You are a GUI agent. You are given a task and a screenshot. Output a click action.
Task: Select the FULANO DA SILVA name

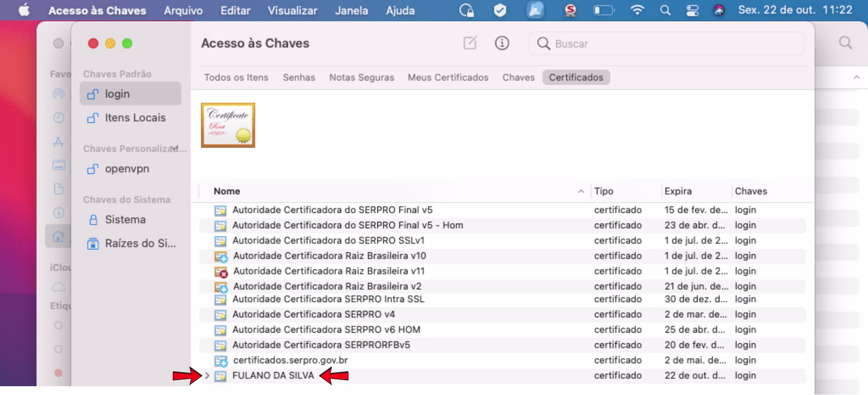[x=273, y=375]
